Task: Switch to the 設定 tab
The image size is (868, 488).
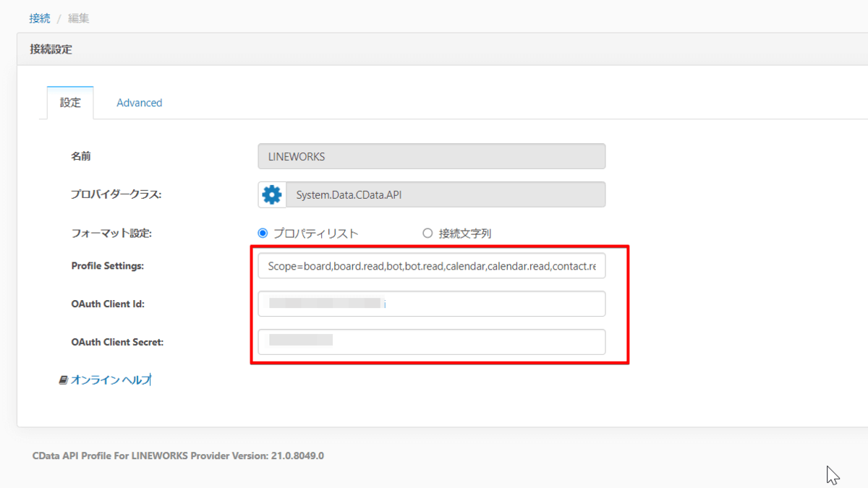Action: click(70, 103)
